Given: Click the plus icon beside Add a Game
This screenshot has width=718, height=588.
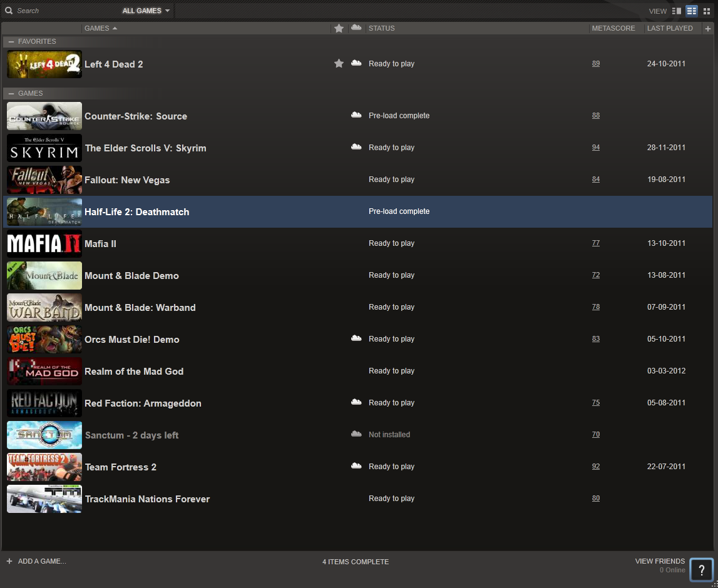Looking at the screenshot, I should pyautogui.click(x=9, y=561).
